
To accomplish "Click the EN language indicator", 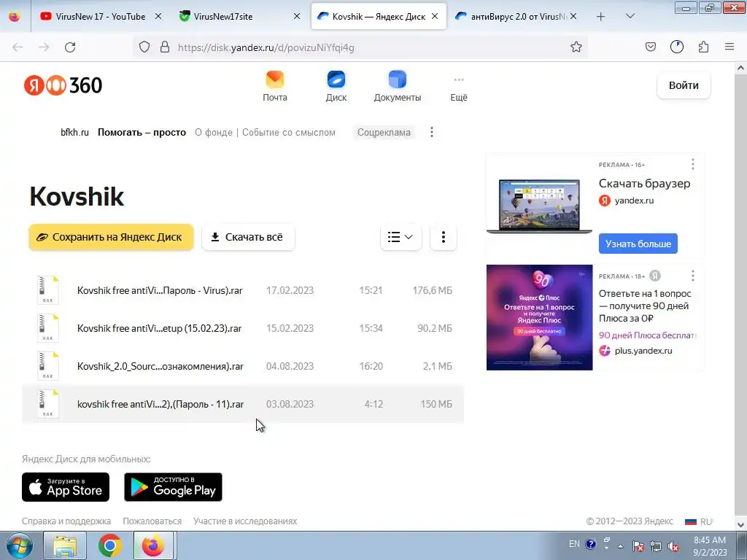I will point(574,544).
